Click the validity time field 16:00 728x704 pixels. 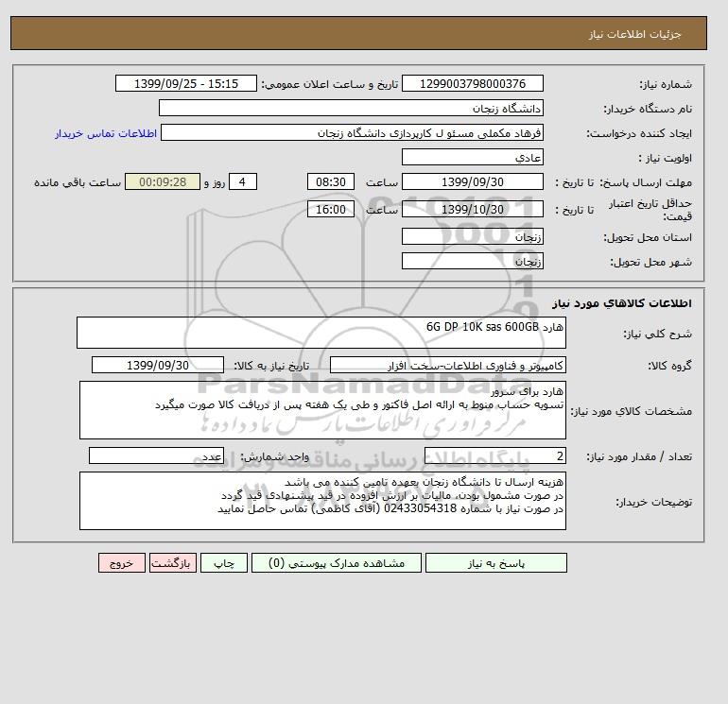click(x=331, y=209)
